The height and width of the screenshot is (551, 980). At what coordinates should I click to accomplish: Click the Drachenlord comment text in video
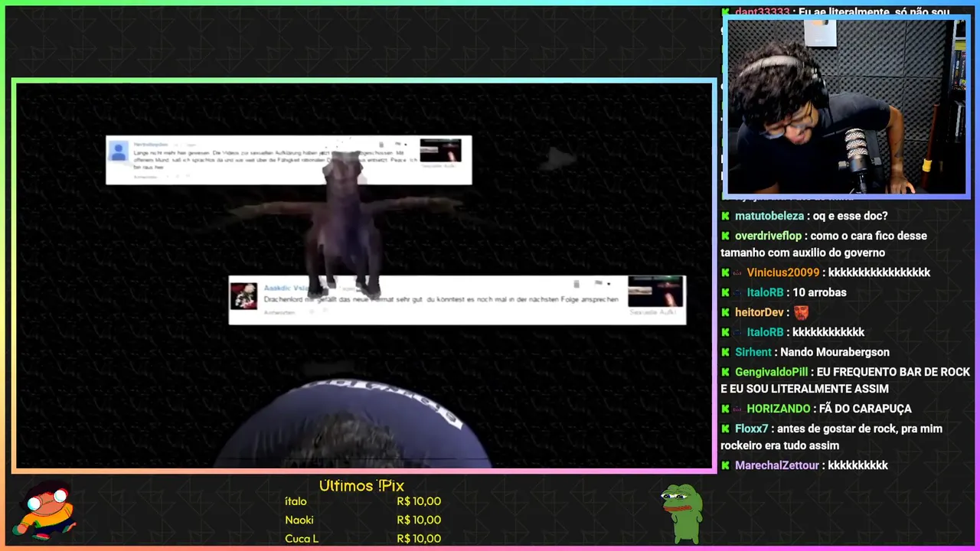pos(441,300)
